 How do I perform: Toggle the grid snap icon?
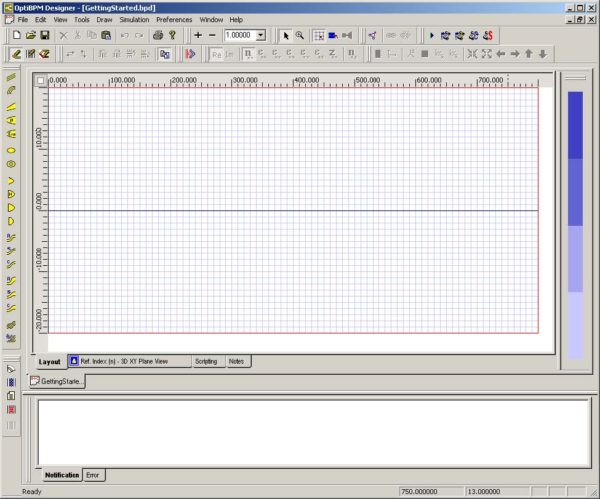click(319, 36)
